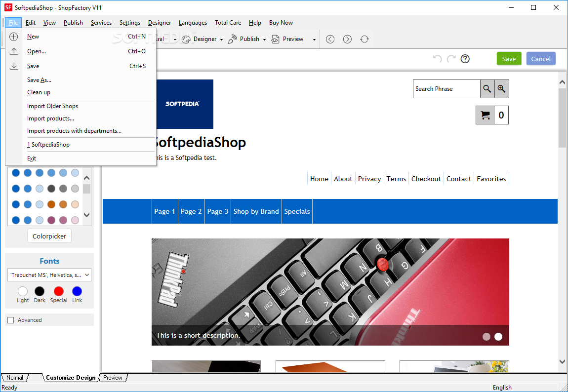Screen dimensions: 568x392
Task: Open the Languages menu
Action: [x=193, y=22]
